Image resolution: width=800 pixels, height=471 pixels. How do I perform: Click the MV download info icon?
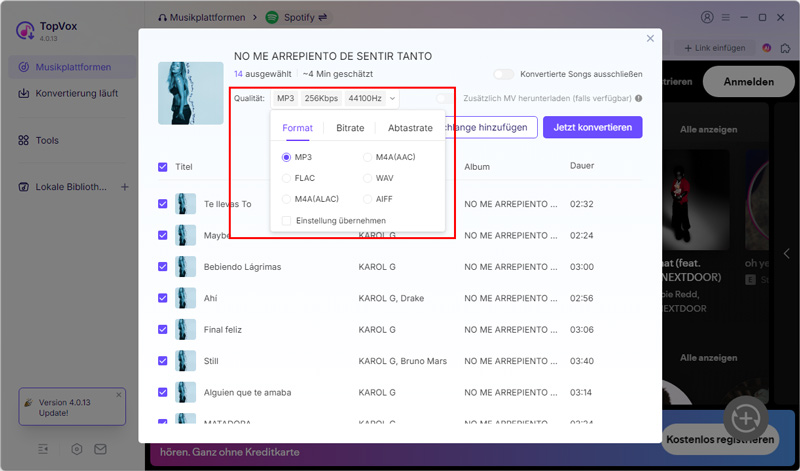638,98
